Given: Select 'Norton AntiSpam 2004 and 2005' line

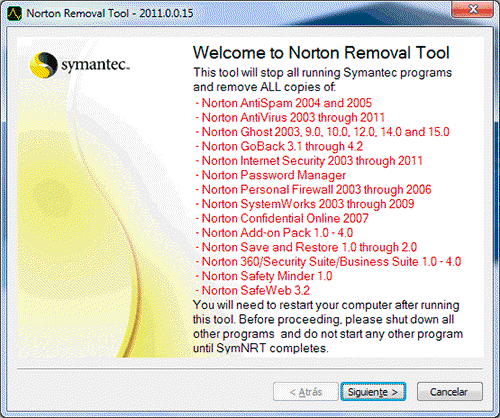Looking at the screenshot, I should 283,103.
